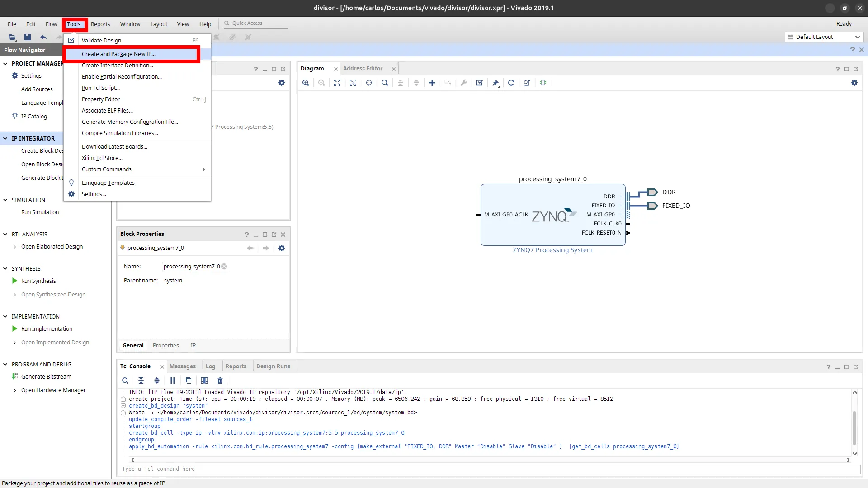This screenshot has height=488, width=868.
Task: Click the center/select-area crosshair icon
Action: pos(369,83)
